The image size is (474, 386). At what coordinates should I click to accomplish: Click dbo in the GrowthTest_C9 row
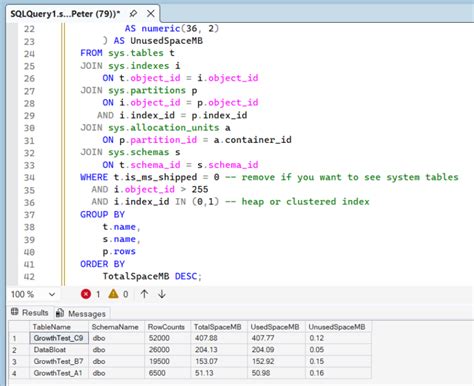(x=116, y=338)
